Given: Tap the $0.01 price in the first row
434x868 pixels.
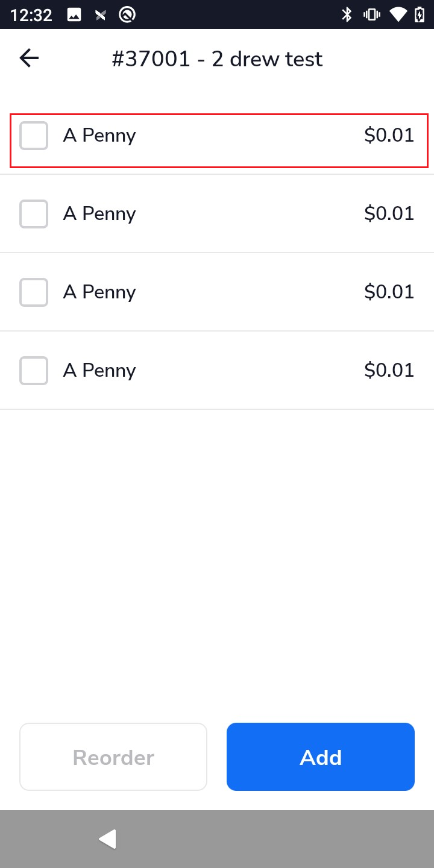Looking at the screenshot, I should point(389,136).
